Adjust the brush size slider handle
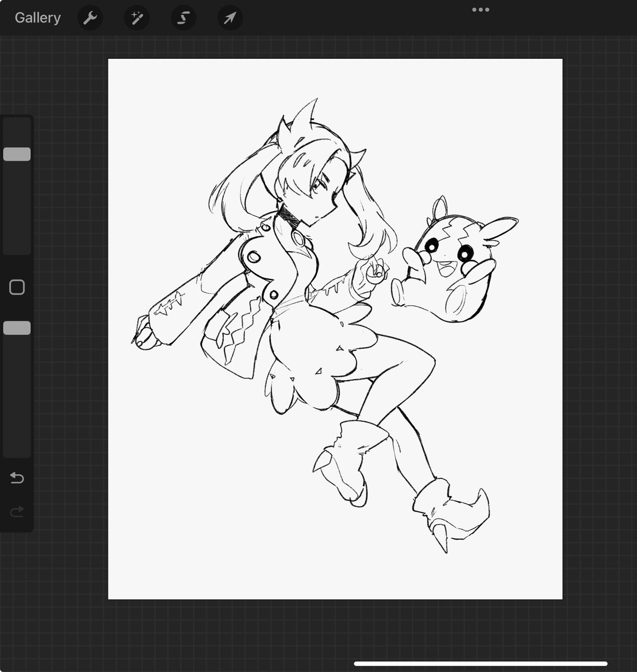This screenshot has width=637, height=672. 17,154
